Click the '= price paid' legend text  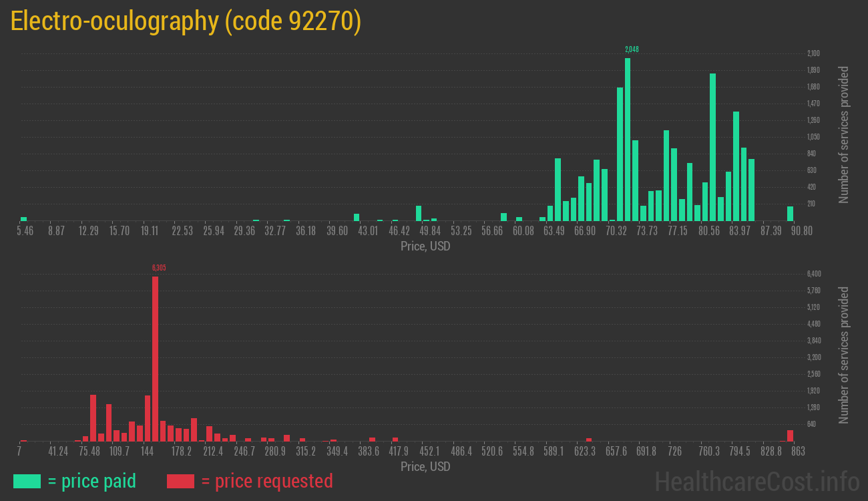[92, 481]
